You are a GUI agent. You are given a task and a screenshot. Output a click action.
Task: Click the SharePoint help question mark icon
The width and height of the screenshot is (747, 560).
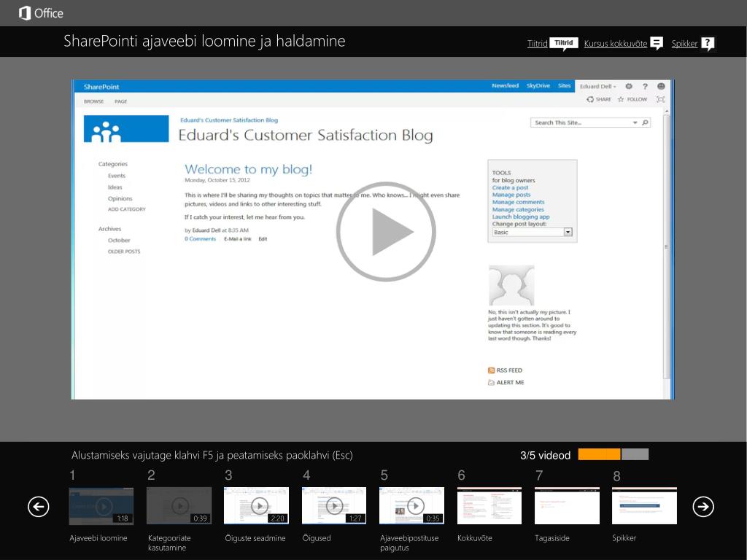[645, 86]
